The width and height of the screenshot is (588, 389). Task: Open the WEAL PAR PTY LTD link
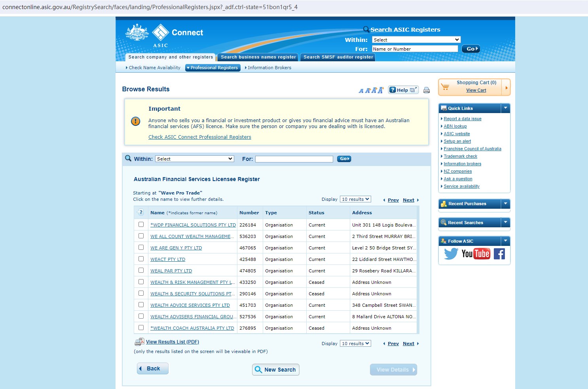point(171,271)
